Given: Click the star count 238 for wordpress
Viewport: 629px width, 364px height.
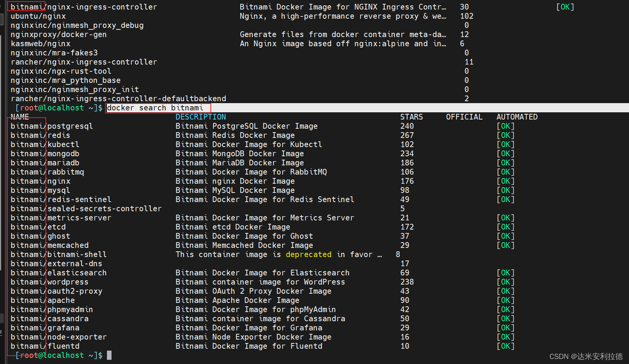Looking at the screenshot, I should 407,282.
